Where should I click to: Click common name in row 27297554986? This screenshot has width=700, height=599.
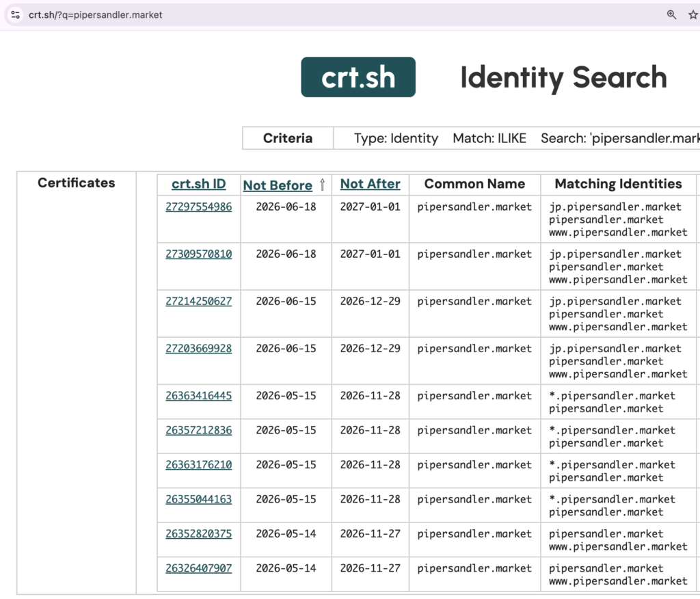pos(474,207)
